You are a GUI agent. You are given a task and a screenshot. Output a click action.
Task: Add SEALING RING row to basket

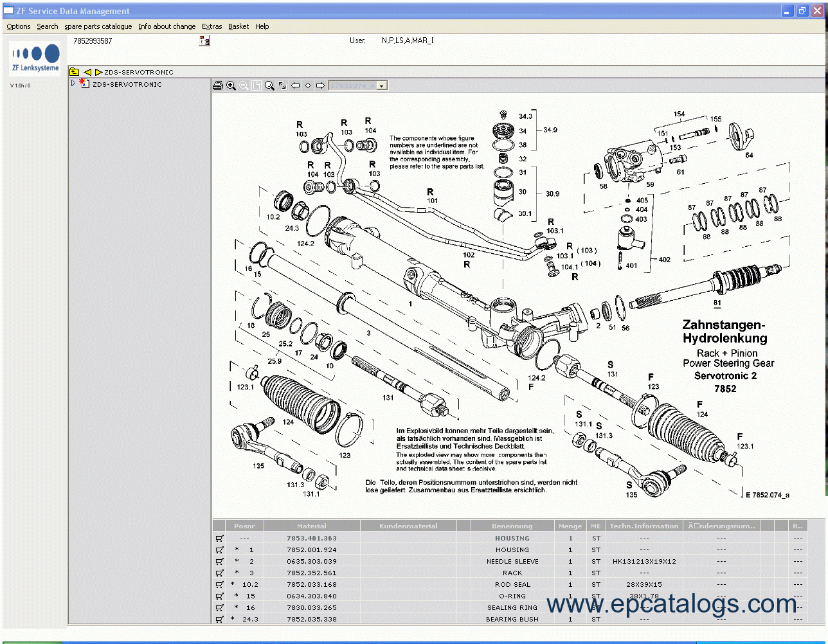click(219, 607)
